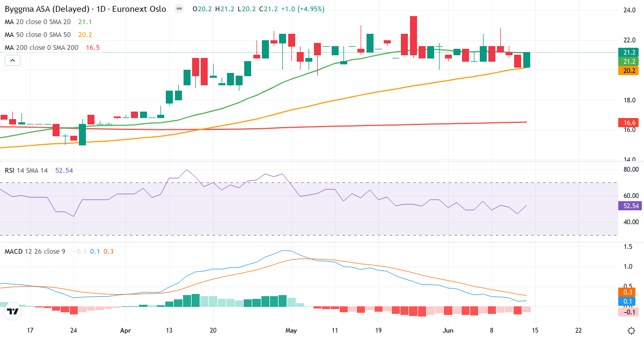Click the MACD 12 26 close 9 legend
644x338 pixels.
pyautogui.click(x=35, y=252)
